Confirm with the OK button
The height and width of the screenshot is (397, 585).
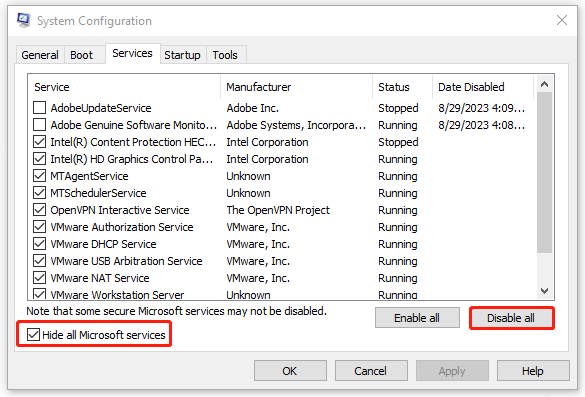(290, 371)
